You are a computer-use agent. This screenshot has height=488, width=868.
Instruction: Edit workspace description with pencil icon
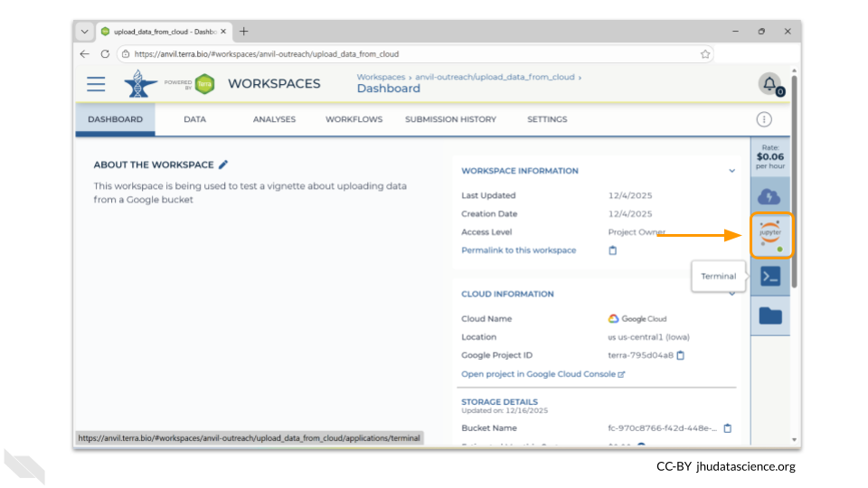[x=224, y=164]
